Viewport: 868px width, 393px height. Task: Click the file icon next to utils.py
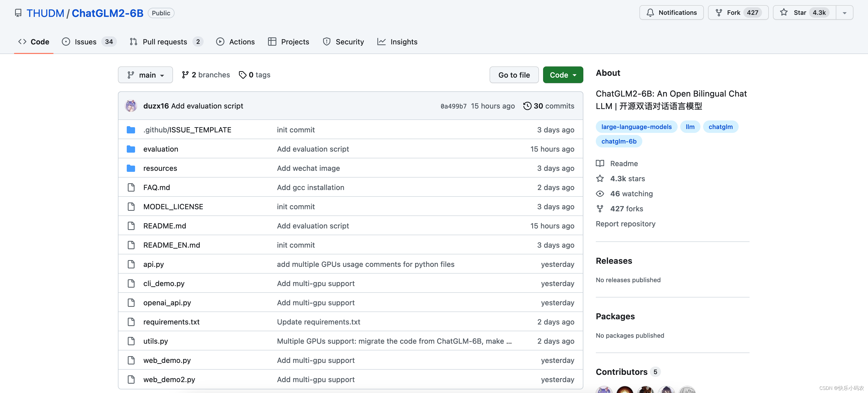pos(131,341)
